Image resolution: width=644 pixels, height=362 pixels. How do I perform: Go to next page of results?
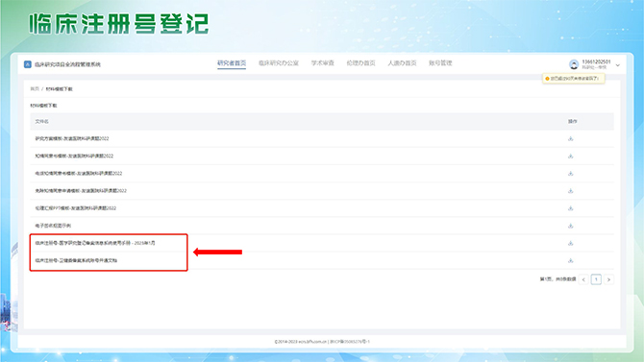(608, 279)
